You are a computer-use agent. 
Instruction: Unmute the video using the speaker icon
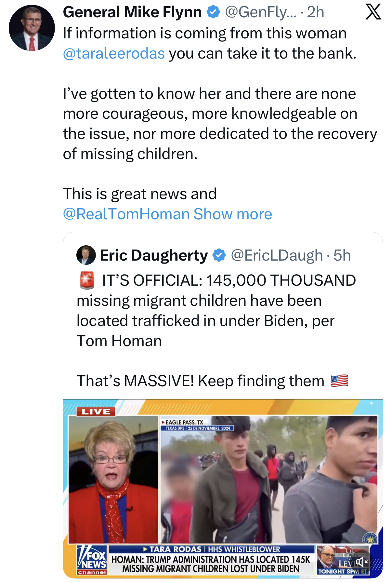[x=361, y=562]
